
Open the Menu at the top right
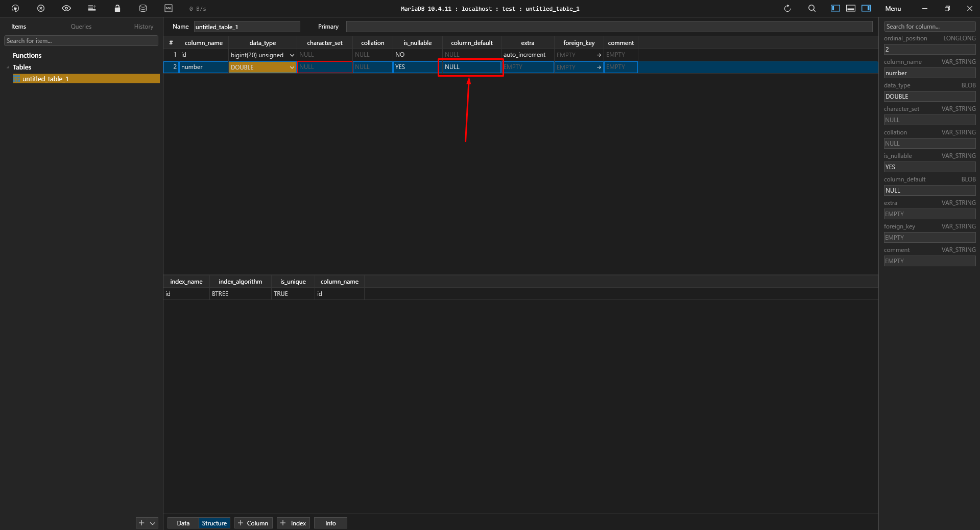[893, 8]
